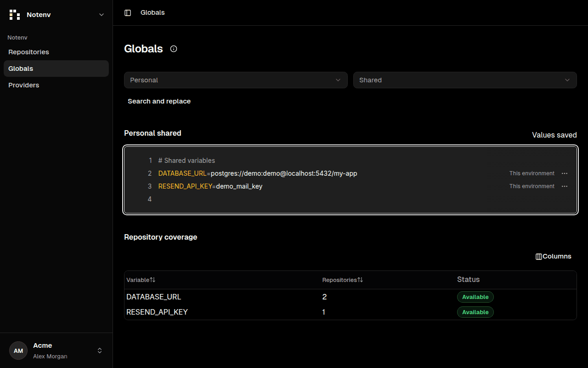Image resolution: width=588 pixels, height=368 pixels.
Task: Select Globals in the sidebar
Action: tap(56, 69)
